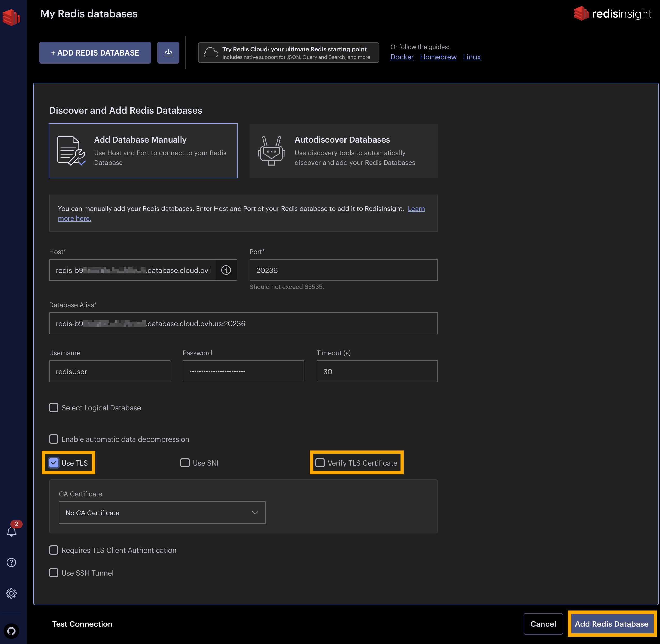Click the Timeout field showing 30
Image resolution: width=660 pixels, height=644 pixels.
point(377,371)
